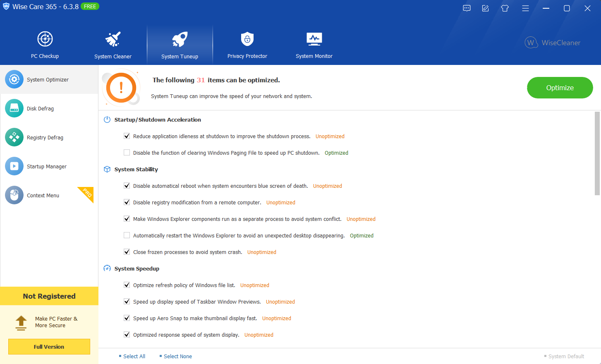Click the green FREE badge

pyautogui.click(x=90, y=7)
